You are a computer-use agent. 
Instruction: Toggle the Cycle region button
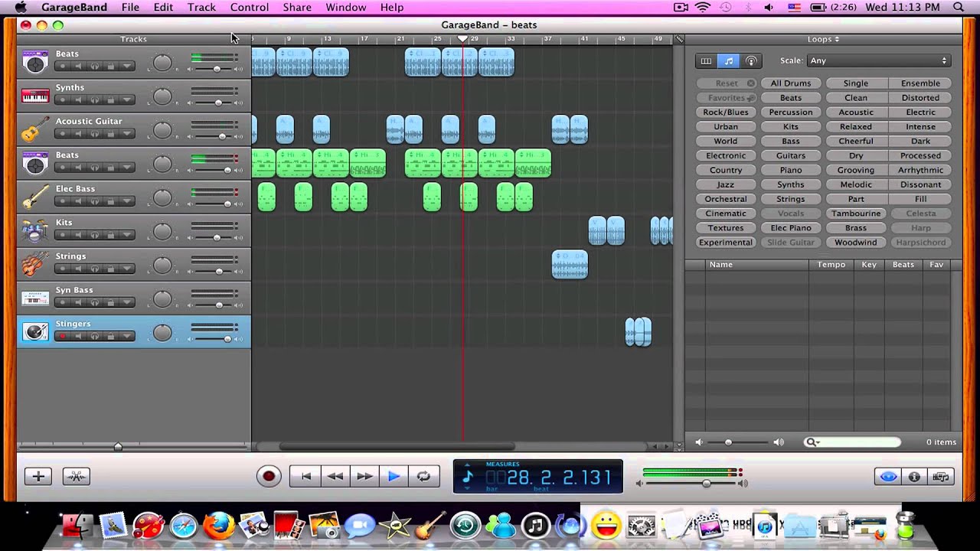423,476
